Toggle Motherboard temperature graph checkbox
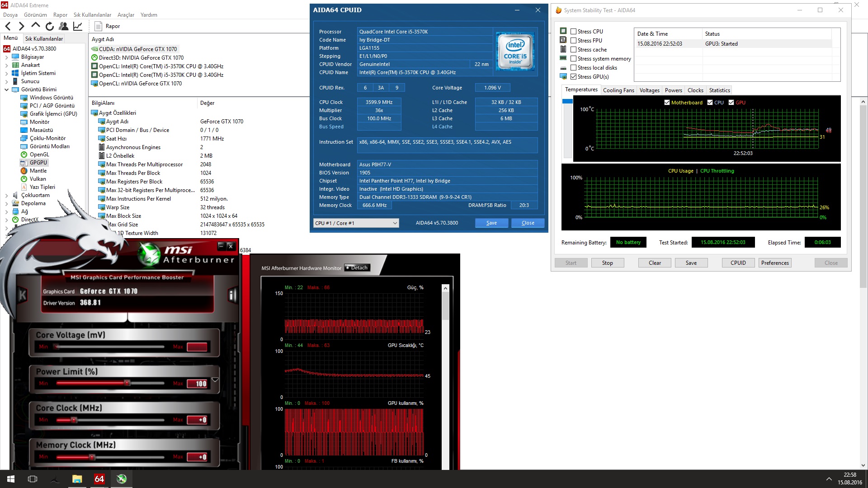The width and height of the screenshot is (868, 488). coord(667,103)
